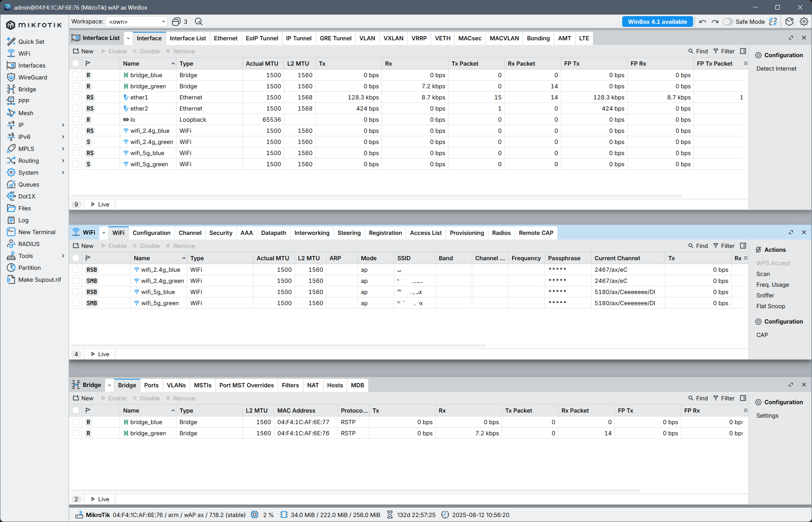Select all rows checkbox in Interface List header
Image resolution: width=812 pixels, height=522 pixels.
(x=76, y=63)
